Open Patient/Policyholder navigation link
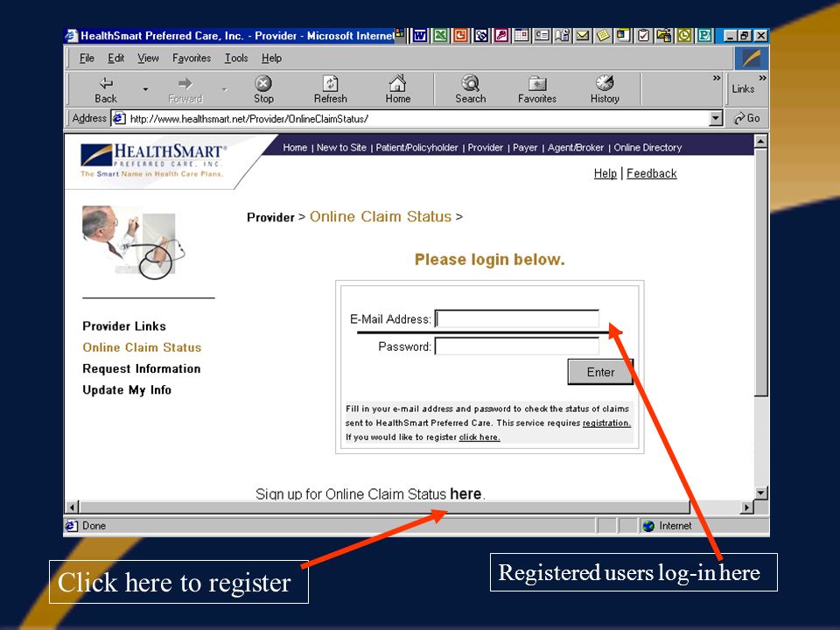The width and height of the screenshot is (840, 630). pos(416,147)
